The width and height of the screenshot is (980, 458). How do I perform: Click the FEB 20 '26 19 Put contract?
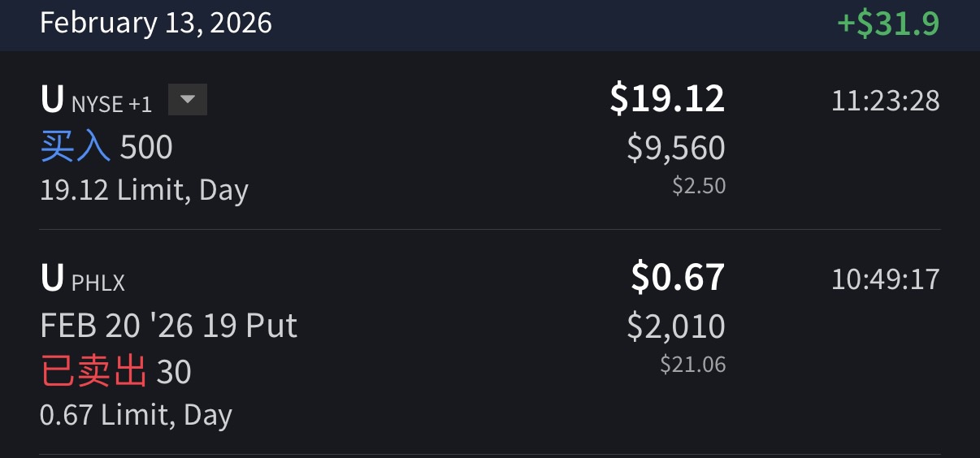click(168, 326)
